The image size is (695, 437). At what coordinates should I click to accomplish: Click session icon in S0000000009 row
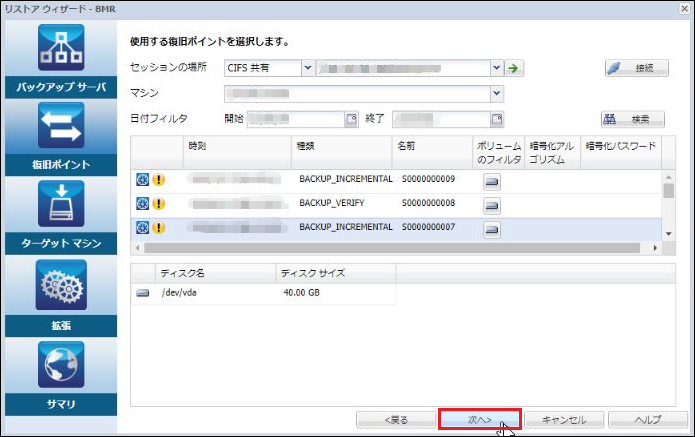(142, 179)
